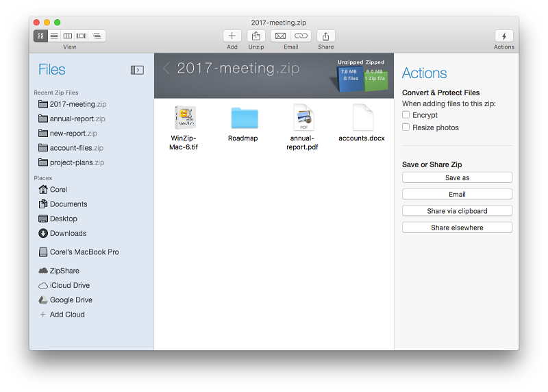
Task: Switch to cover flow view
Action: [82, 36]
